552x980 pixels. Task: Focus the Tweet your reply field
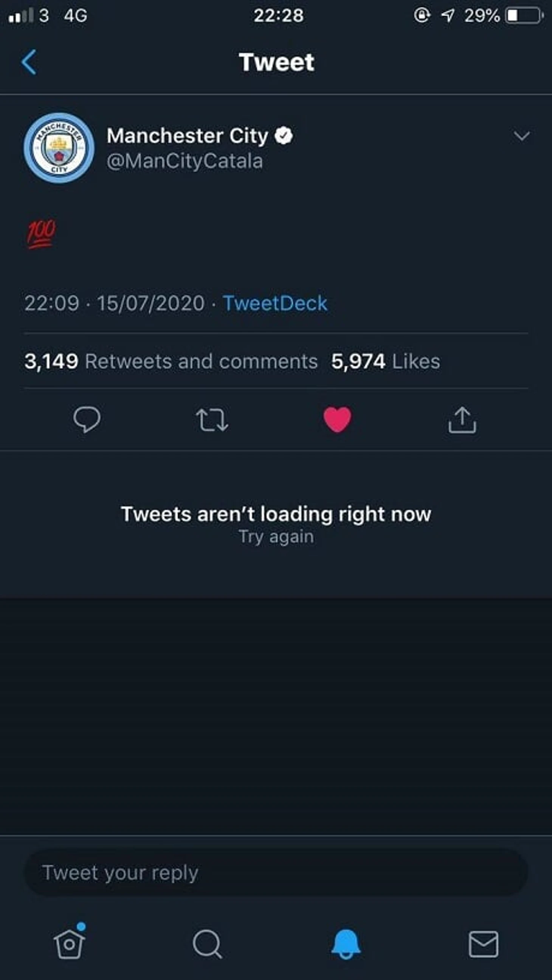pos(276,872)
